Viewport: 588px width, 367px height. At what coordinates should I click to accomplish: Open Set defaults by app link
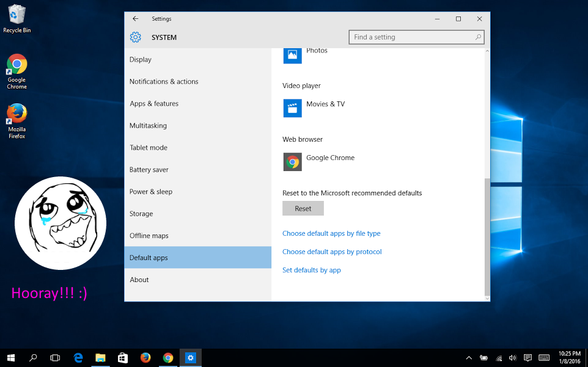point(312,270)
